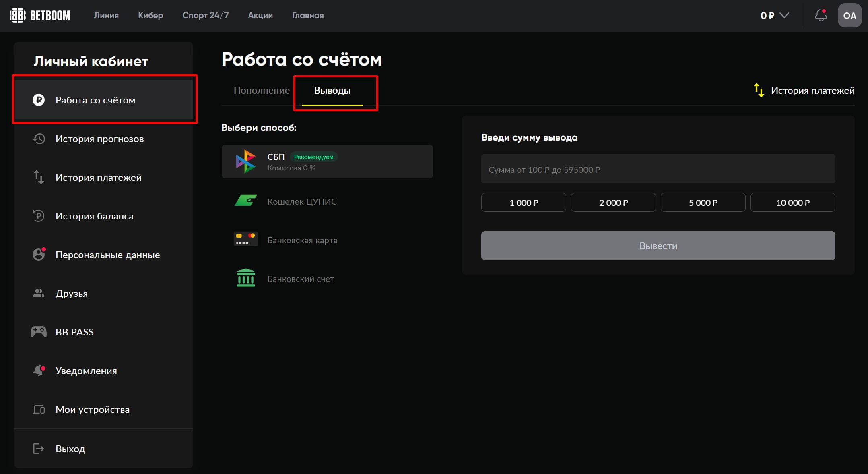The width and height of the screenshot is (868, 474).
Task: Select the Выводы tab
Action: pyautogui.click(x=332, y=90)
